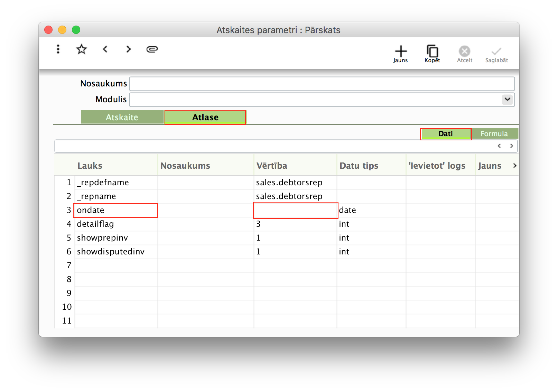Image resolution: width=558 pixels, height=392 pixels.
Task: Create new record with Jauns button
Action: coord(401,54)
